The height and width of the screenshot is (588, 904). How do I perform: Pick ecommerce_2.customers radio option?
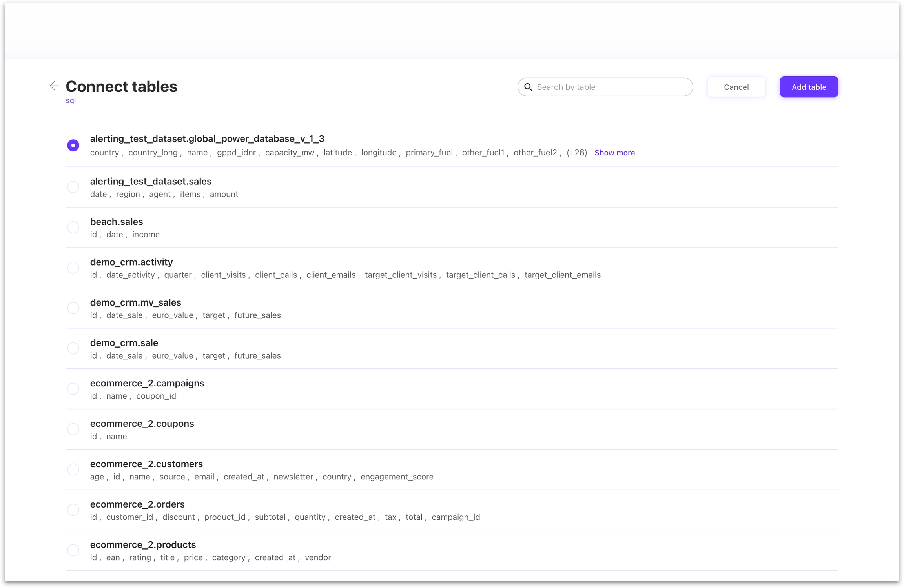(73, 470)
